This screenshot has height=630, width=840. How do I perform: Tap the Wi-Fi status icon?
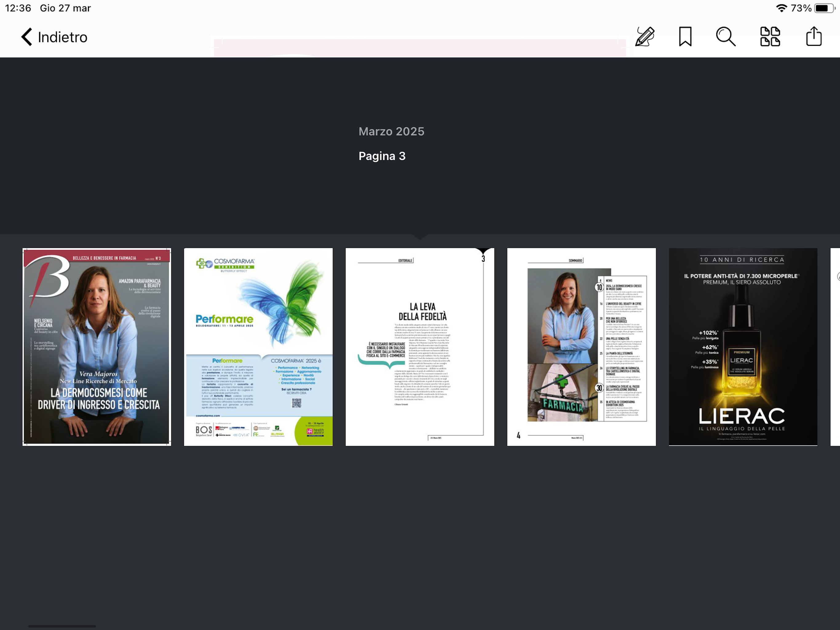coord(781,8)
